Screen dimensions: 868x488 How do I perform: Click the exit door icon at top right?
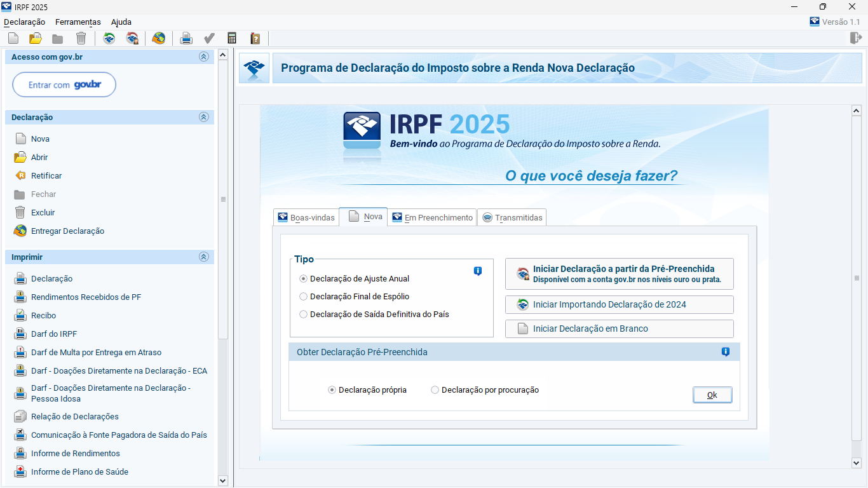click(855, 38)
